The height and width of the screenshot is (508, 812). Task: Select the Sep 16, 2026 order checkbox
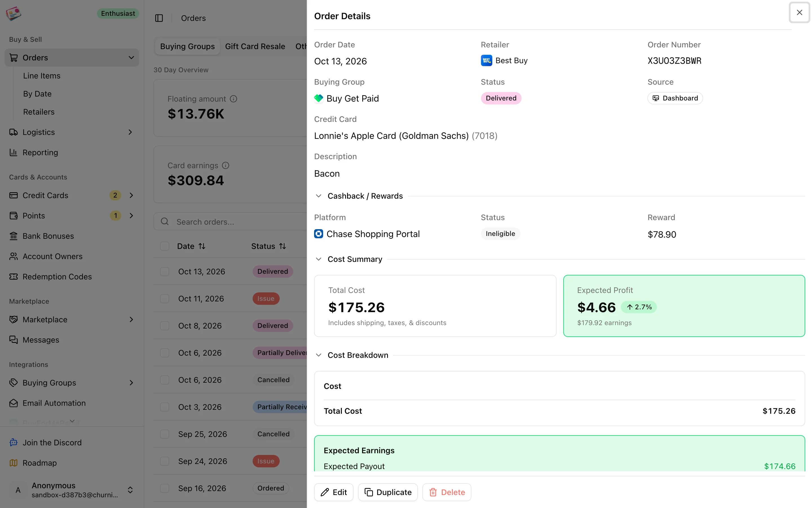[164, 488]
